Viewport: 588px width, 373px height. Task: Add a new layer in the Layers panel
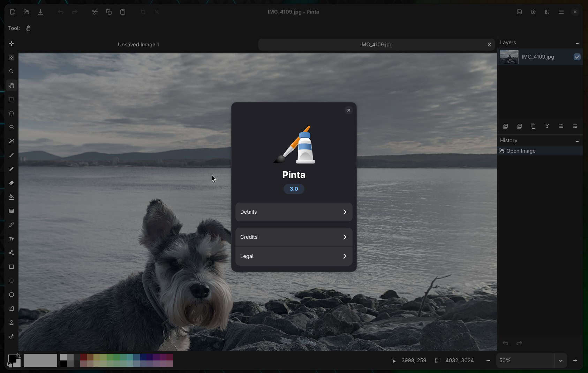(506, 126)
